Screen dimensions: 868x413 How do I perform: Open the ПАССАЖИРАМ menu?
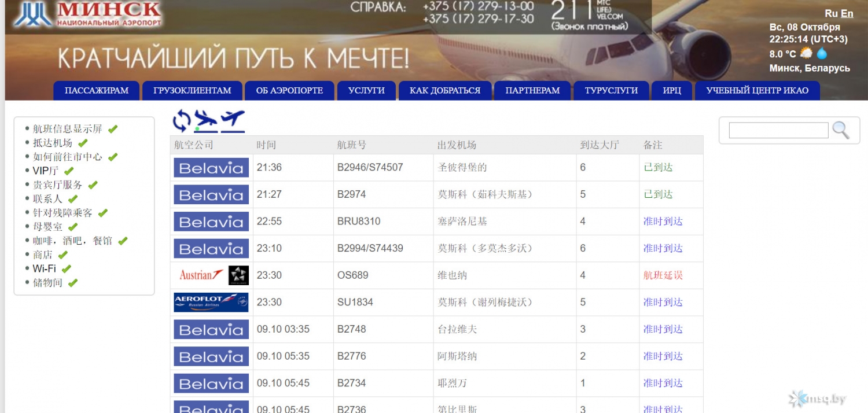[97, 91]
